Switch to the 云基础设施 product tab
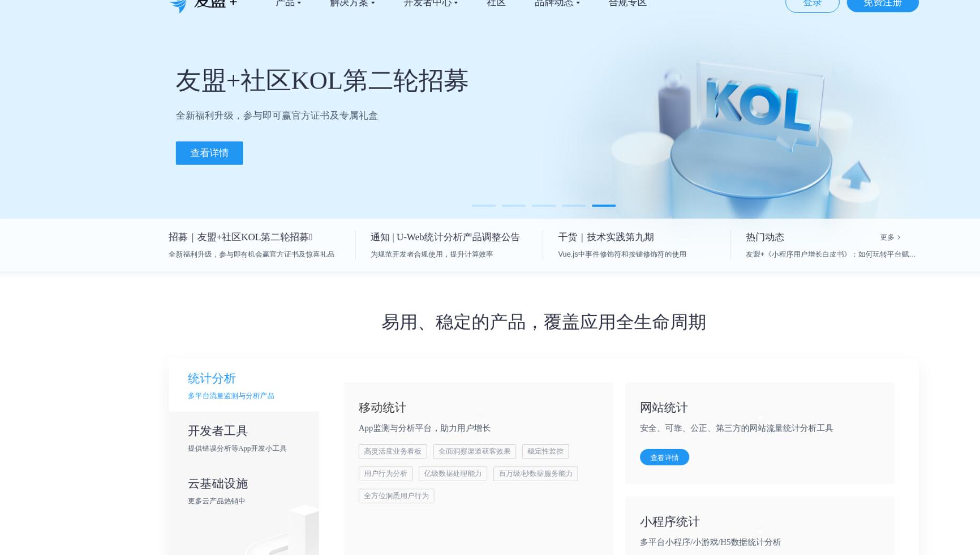 (x=244, y=491)
